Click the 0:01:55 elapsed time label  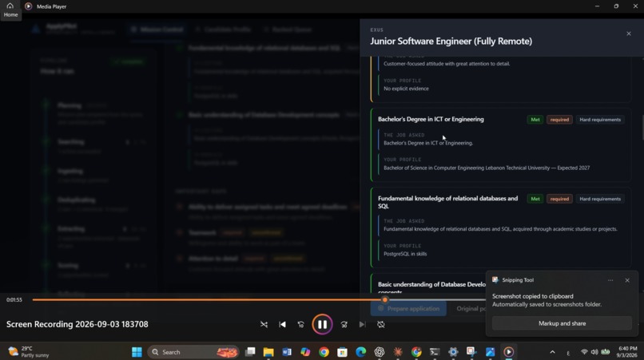[x=14, y=299]
